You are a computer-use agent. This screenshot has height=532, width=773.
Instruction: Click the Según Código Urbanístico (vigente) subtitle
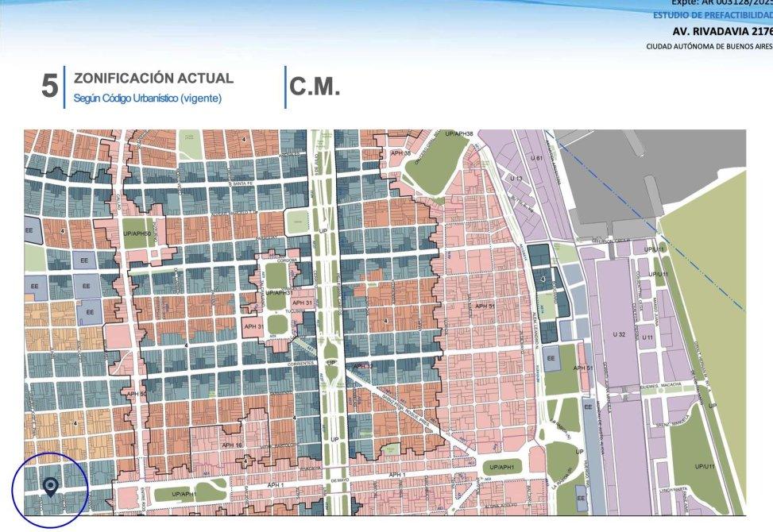[147, 98]
